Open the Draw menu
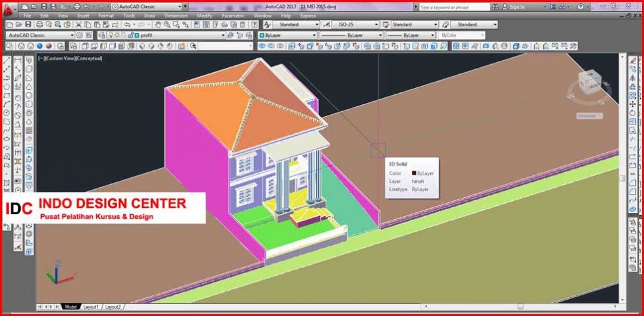The image size is (644, 316). pyautogui.click(x=150, y=16)
